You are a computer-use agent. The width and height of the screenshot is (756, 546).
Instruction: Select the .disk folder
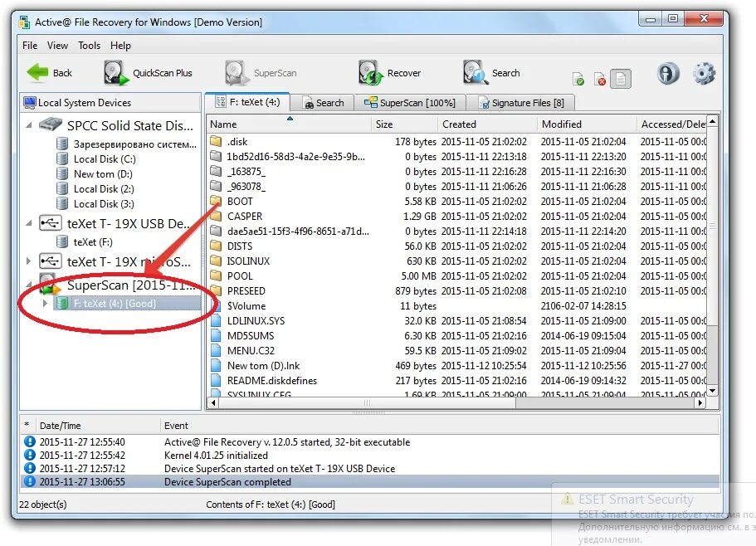point(237,142)
